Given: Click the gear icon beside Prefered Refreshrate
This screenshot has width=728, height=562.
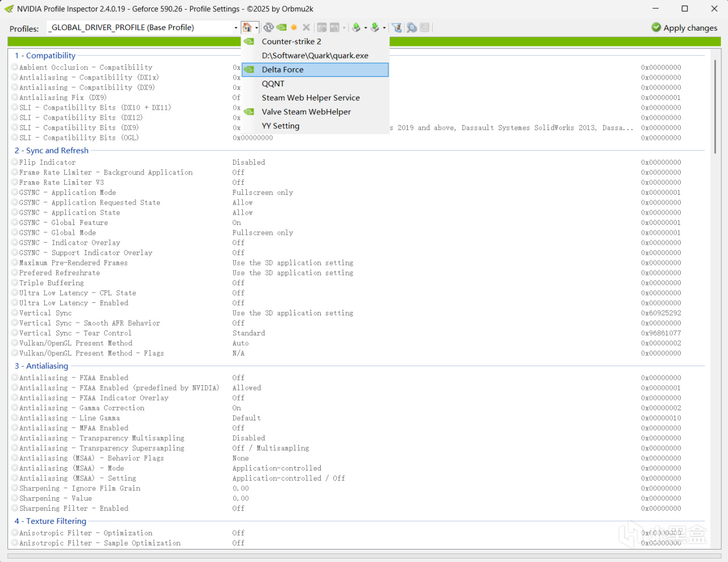Looking at the screenshot, I should [15, 273].
